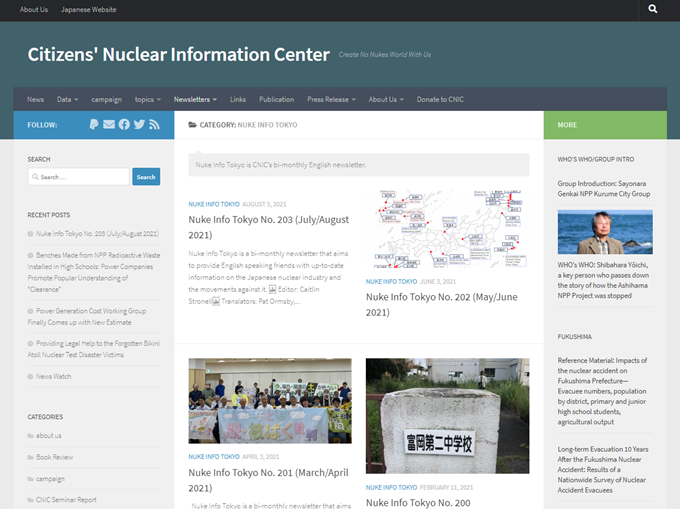Click the folder icon beside 'Book Review'
This screenshot has height=509, width=680.
click(x=31, y=457)
